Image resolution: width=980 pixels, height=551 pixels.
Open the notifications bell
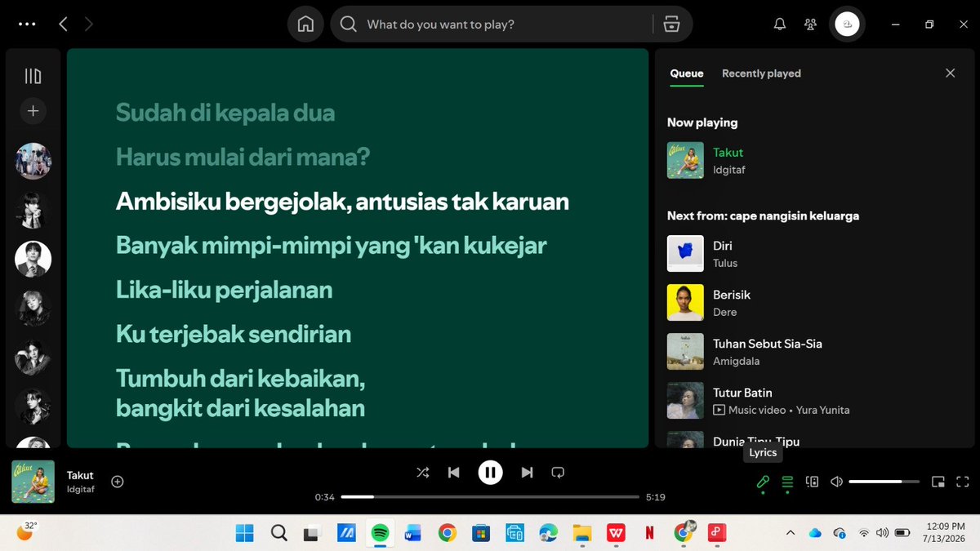(779, 24)
